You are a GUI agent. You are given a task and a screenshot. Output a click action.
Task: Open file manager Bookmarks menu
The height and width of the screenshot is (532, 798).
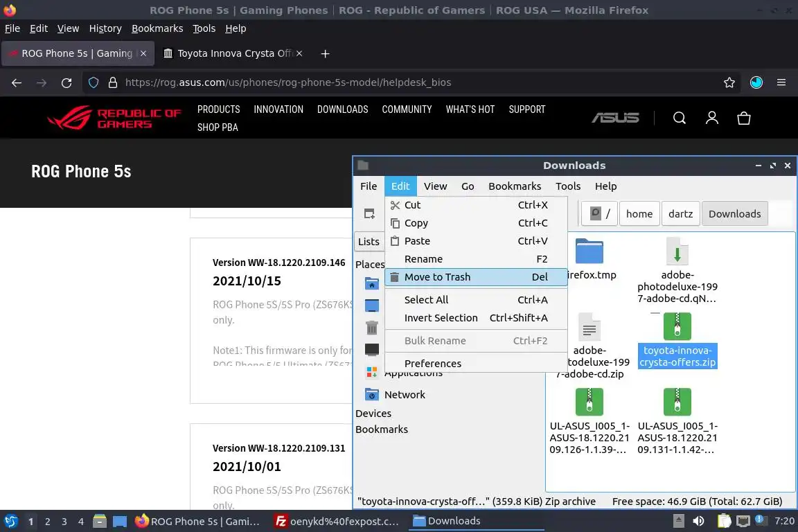[x=515, y=186]
